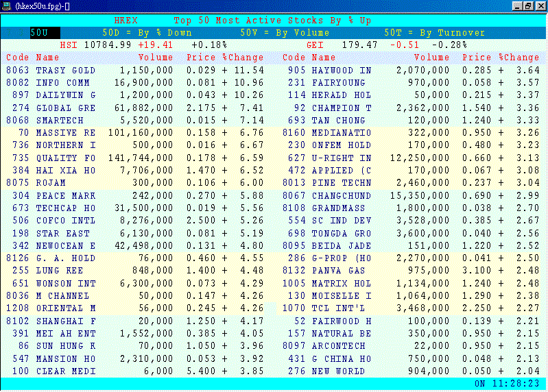Screen dimensions: 548x392
Task: Switch to 50T By Turnover view
Action: coord(434,33)
